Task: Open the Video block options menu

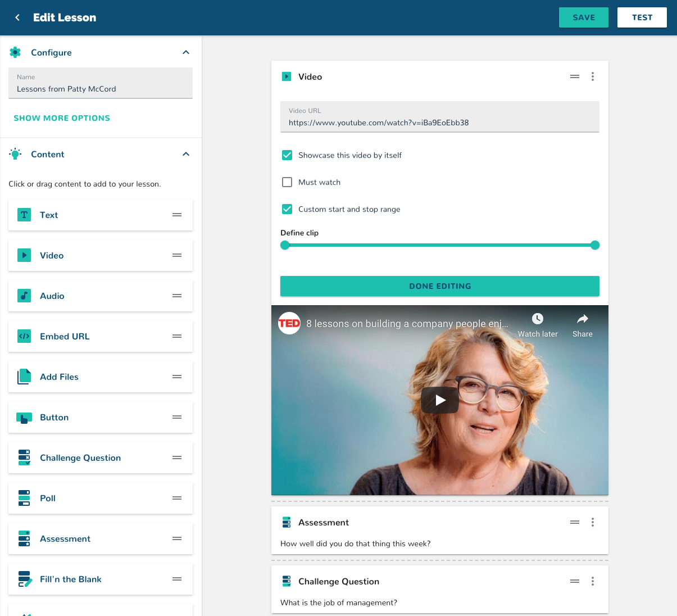Action: coord(593,76)
